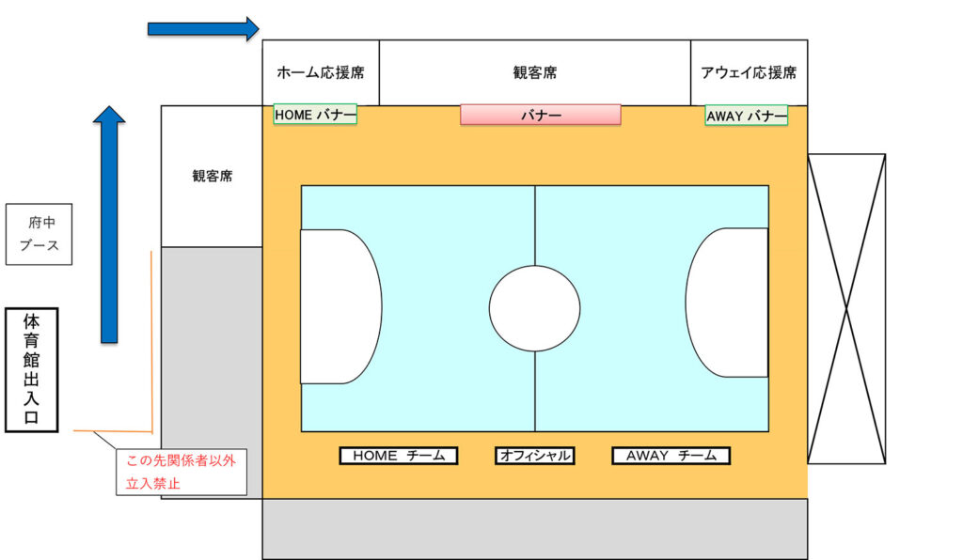Click the ホーム応援席 seating box

tap(321, 72)
